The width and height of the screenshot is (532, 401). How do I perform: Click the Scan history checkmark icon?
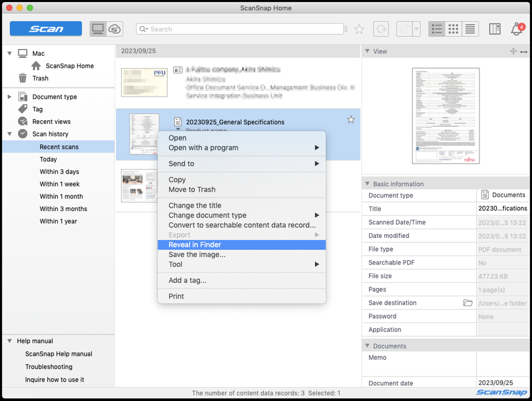[23, 134]
